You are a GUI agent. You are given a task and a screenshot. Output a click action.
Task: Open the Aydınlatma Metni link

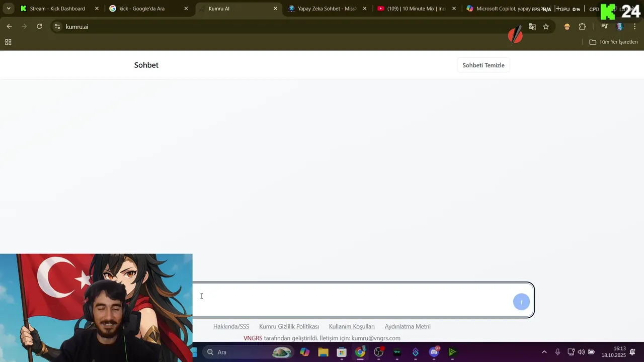pos(408,327)
